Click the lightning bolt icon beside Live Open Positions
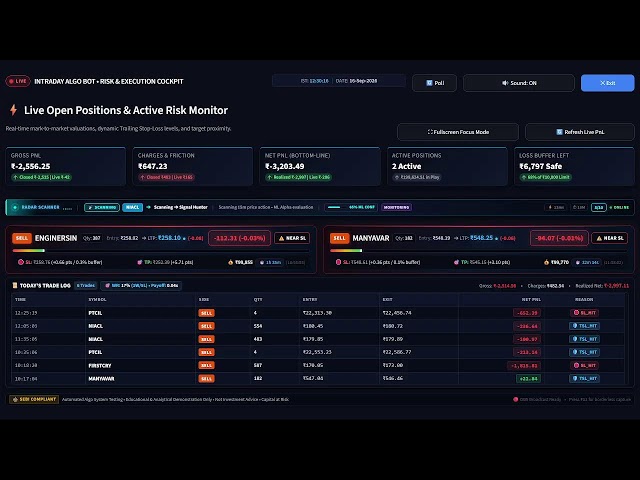The width and height of the screenshot is (640, 480). (x=13, y=110)
